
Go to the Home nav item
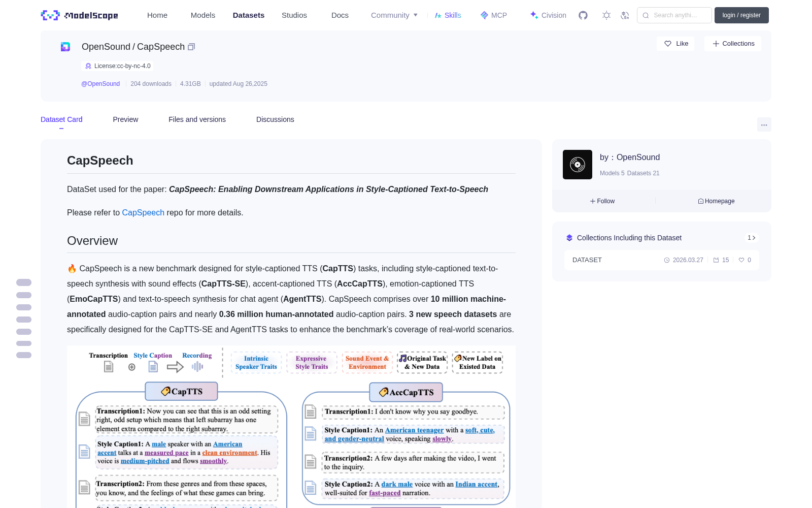pos(157,15)
